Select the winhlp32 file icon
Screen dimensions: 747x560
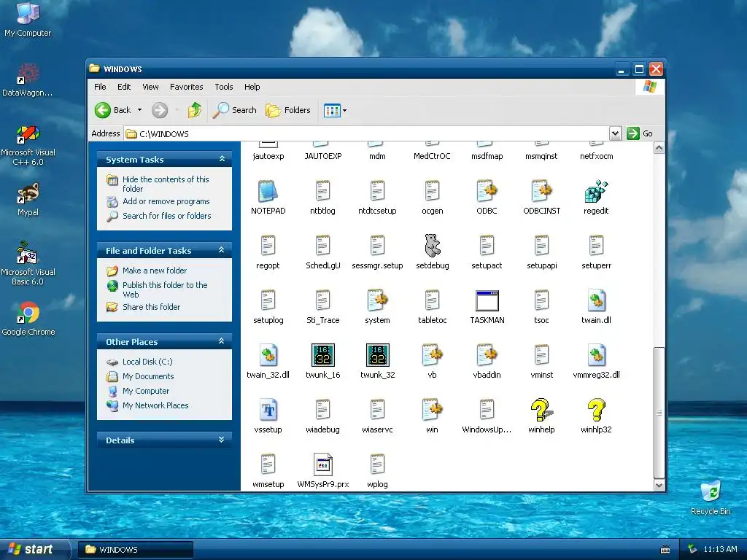pyautogui.click(x=596, y=410)
